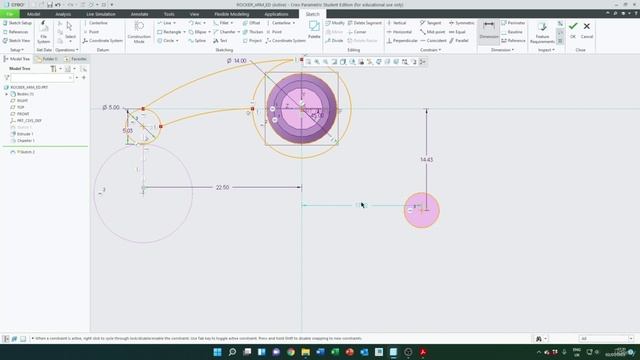Expand the Constrain group dropdown
The image size is (640, 360).
(x=430, y=50)
